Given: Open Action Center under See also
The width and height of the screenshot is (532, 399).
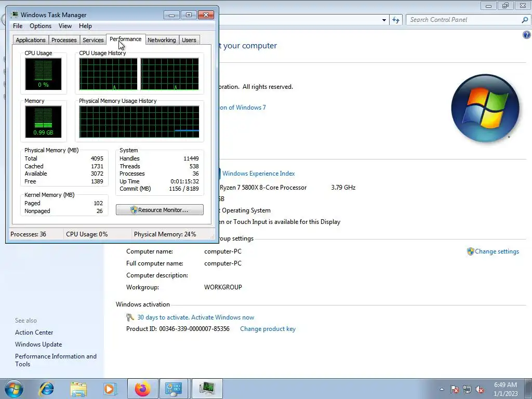Looking at the screenshot, I should pyautogui.click(x=34, y=332).
